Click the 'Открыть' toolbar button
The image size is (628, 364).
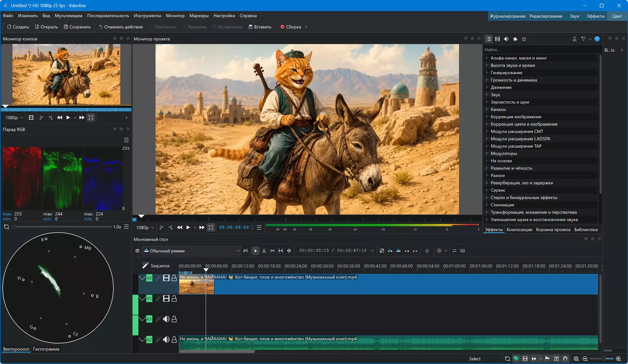coord(46,27)
